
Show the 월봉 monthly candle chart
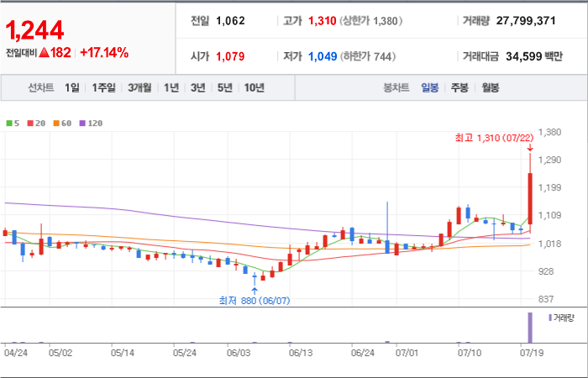[x=490, y=88]
